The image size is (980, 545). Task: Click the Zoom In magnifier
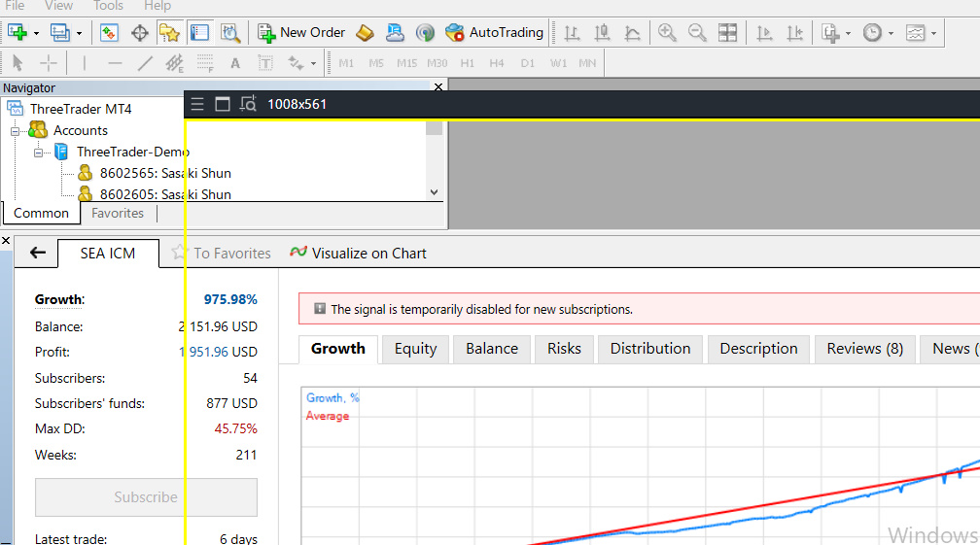click(x=667, y=32)
